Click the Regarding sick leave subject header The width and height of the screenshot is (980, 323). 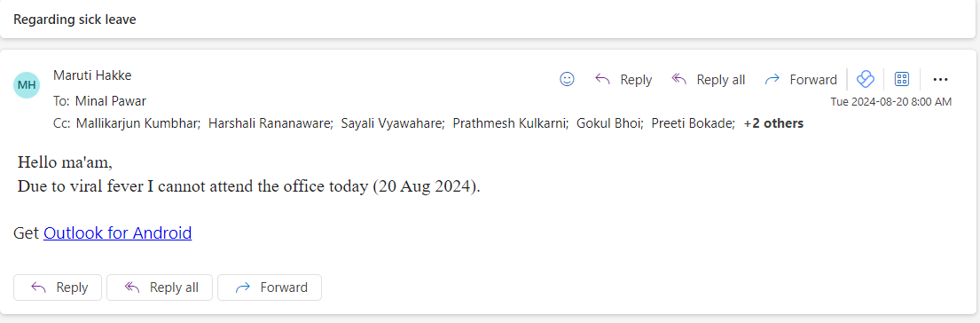click(x=75, y=20)
